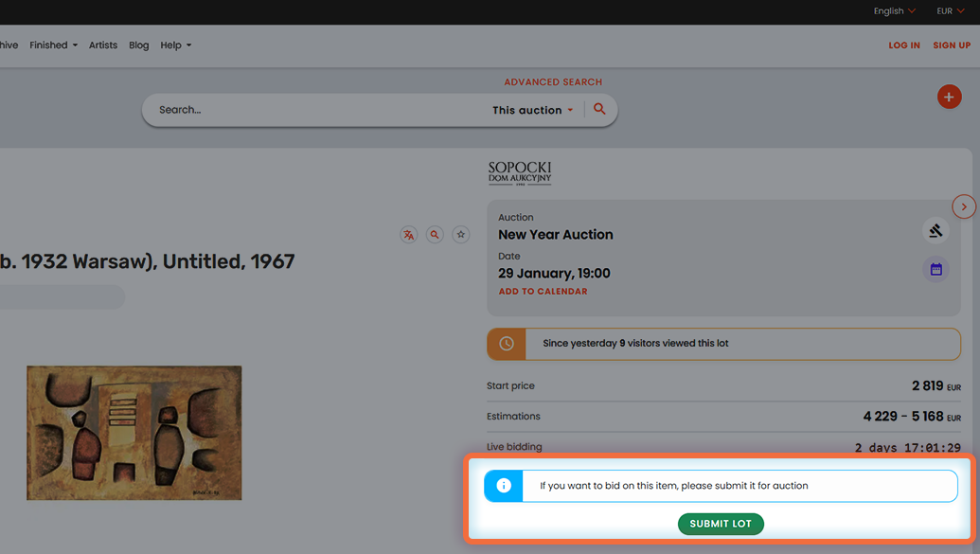Open the Artists page
980x554 pixels.
click(103, 45)
